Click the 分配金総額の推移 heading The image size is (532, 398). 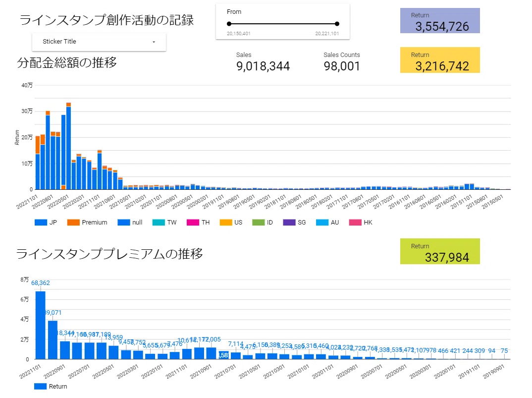point(67,62)
